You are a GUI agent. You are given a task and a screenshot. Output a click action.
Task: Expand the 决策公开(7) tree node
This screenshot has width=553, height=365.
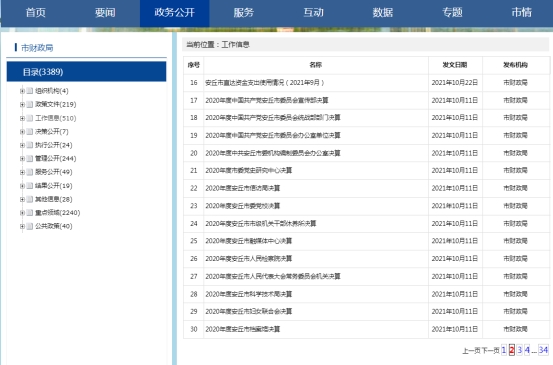[22, 132]
